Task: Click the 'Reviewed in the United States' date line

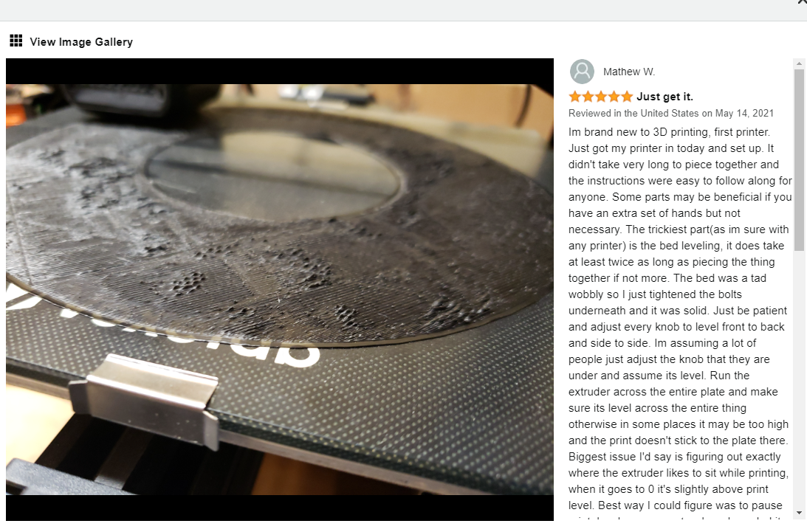Action: (x=670, y=113)
